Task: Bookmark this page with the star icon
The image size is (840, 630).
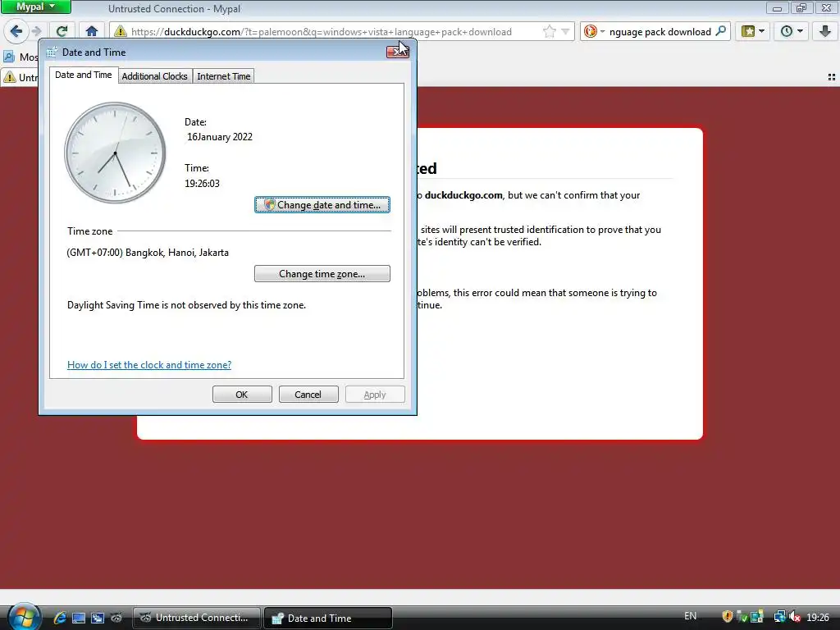Action: [x=549, y=32]
